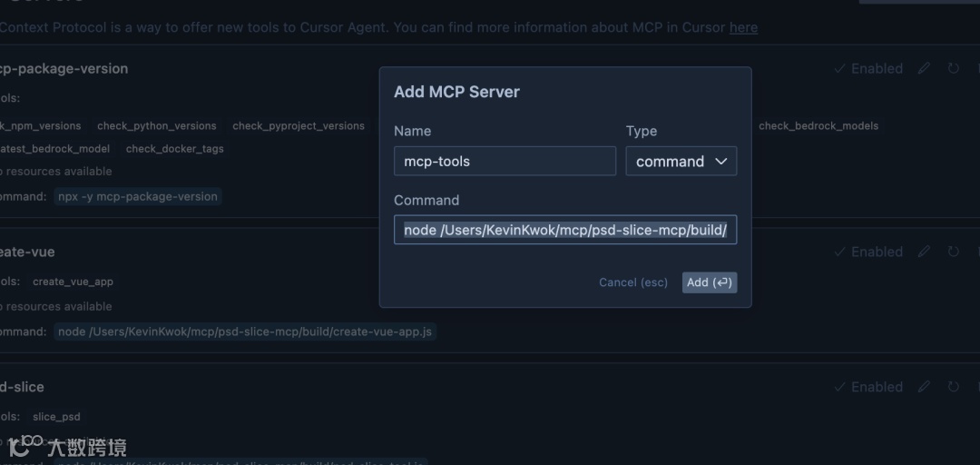The height and width of the screenshot is (465, 980).
Task: Select the check_python_versions tool tag
Action: pyautogui.click(x=157, y=126)
